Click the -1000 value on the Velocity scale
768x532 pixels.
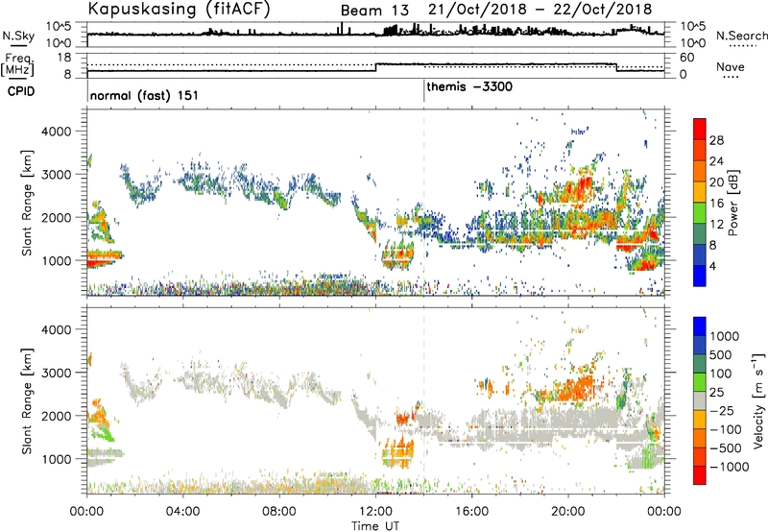click(730, 467)
